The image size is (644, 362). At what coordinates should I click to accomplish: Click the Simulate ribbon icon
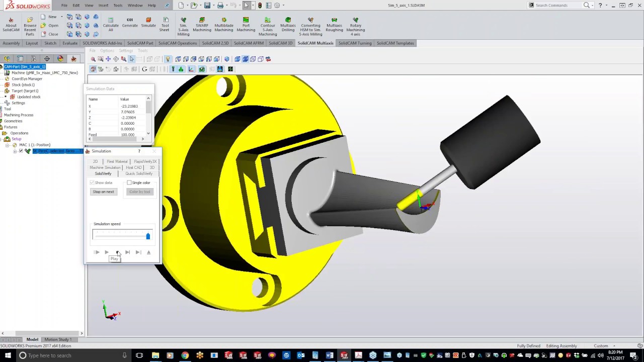tap(148, 20)
